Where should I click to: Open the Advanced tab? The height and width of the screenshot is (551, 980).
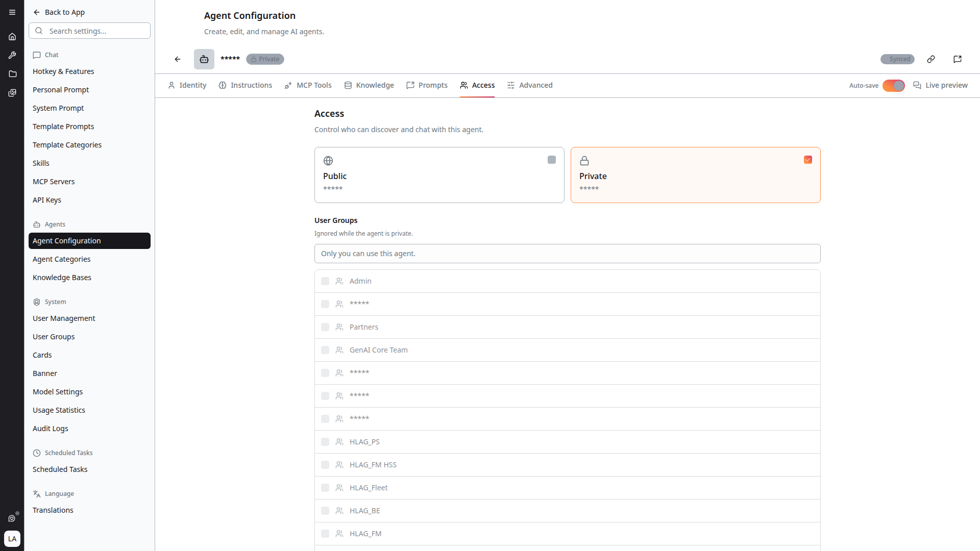click(x=530, y=85)
